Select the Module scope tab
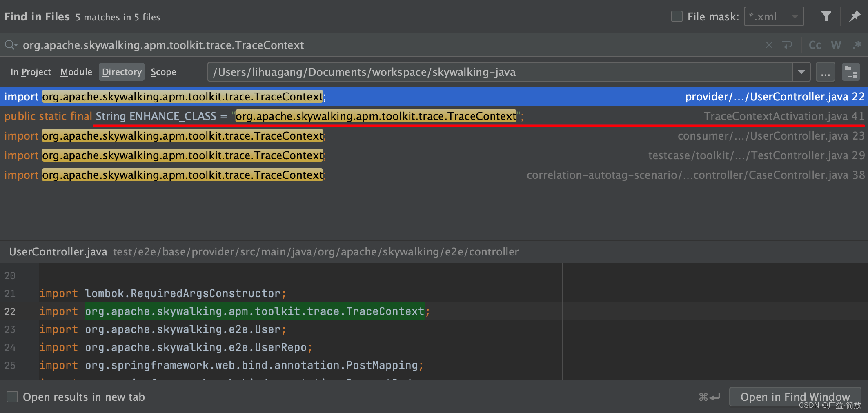868x413 pixels. coord(76,72)
